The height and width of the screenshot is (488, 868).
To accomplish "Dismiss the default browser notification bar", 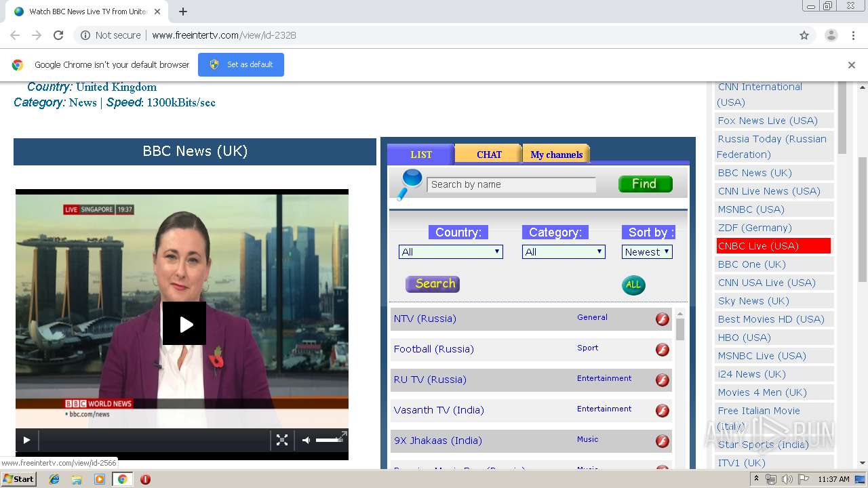I will pyautogui.click(x=852, y=65).
